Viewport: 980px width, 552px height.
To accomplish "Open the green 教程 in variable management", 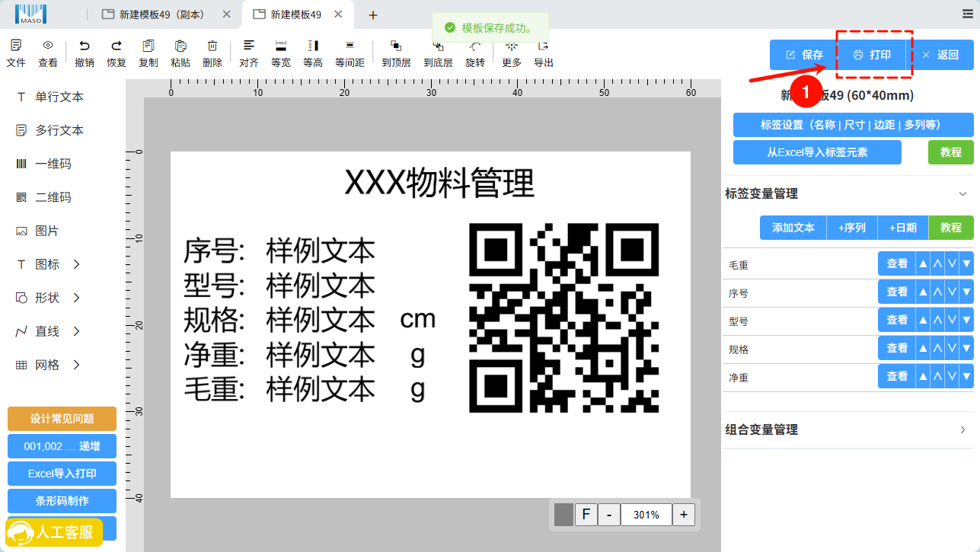I will 951,228.
